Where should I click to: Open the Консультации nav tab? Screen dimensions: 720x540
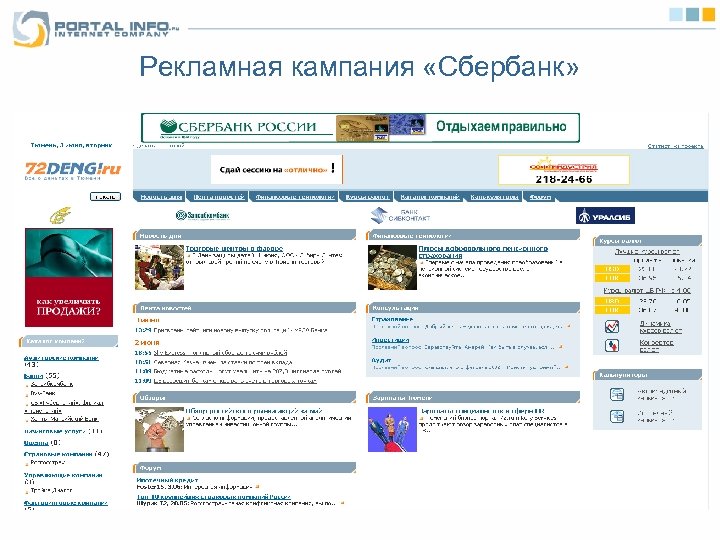point(494,197)
